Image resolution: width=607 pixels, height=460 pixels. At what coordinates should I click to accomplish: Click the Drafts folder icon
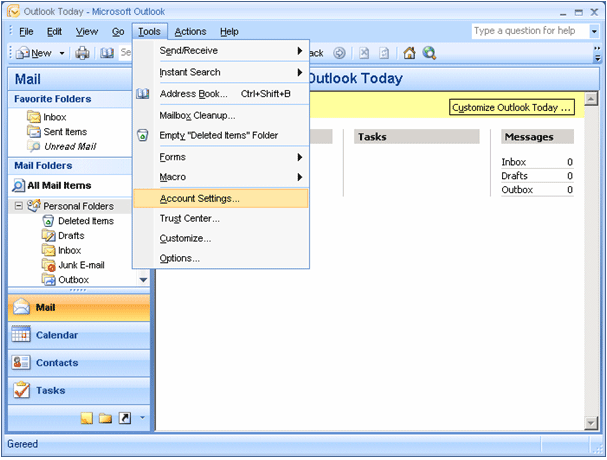tap(48, 235)
